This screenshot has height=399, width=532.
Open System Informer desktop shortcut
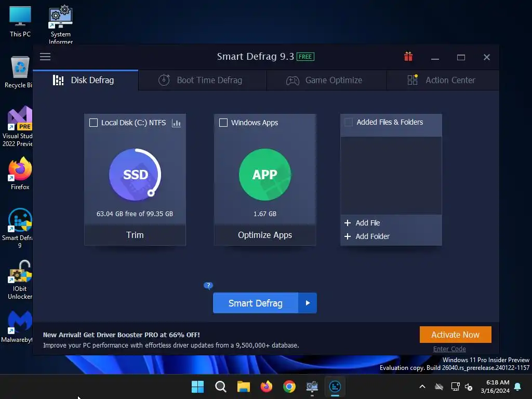click(x=60, y=24)
